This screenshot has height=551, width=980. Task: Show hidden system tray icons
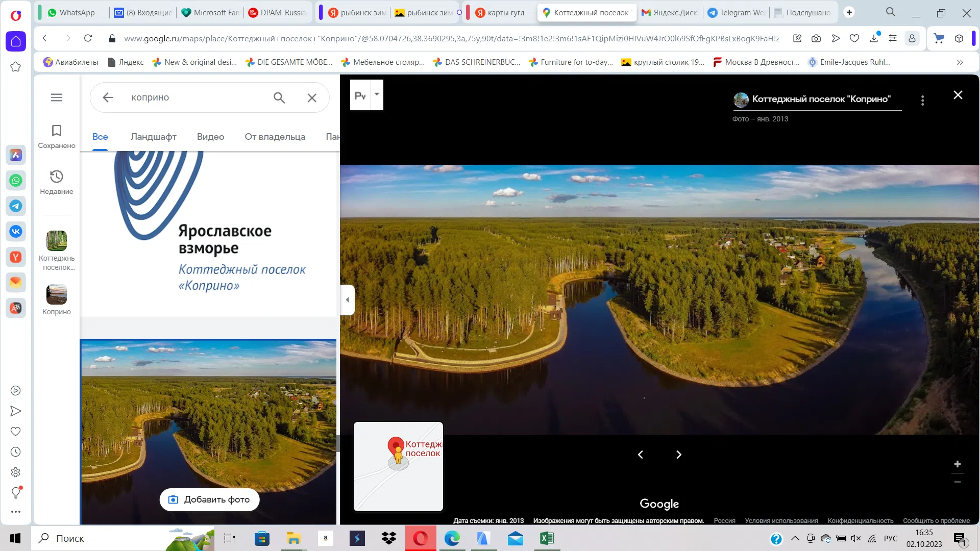pos(795,538)
